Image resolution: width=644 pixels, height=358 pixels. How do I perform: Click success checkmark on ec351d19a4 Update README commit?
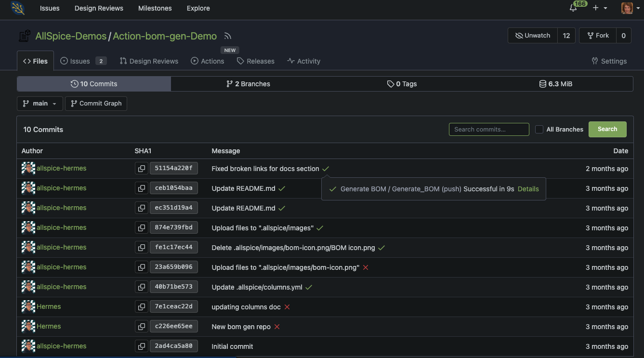click(282, 208)
